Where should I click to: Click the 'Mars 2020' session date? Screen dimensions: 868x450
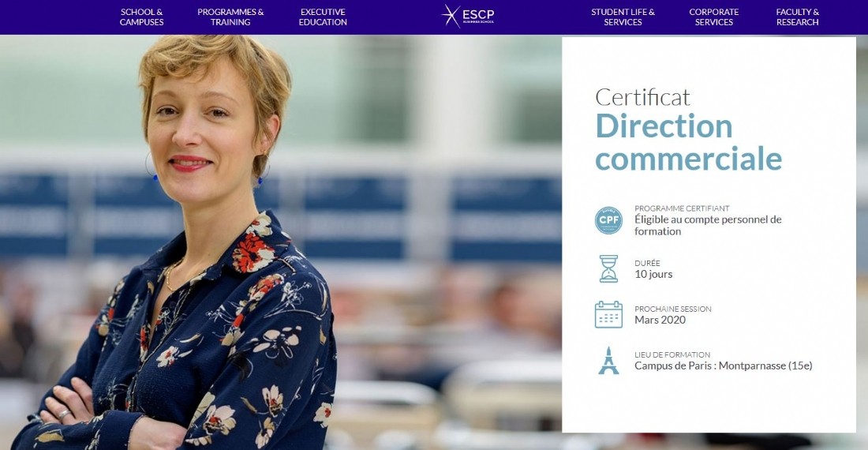click(660, 320)
